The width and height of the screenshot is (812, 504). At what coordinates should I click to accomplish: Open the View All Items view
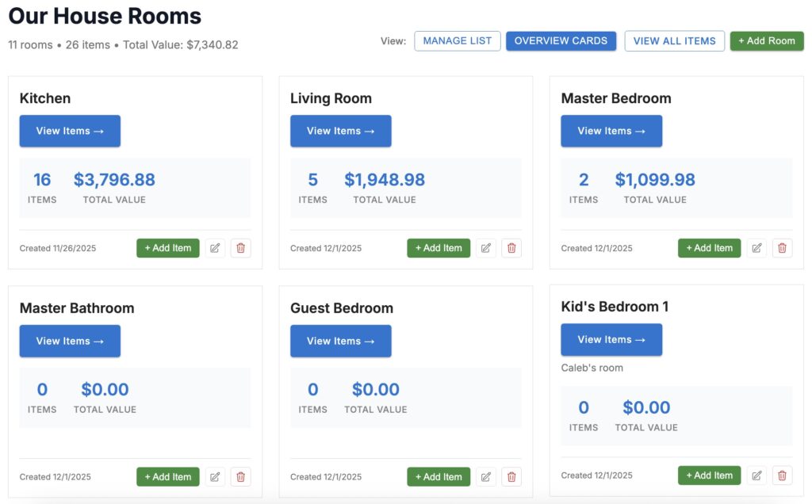[x=674, y=40]
